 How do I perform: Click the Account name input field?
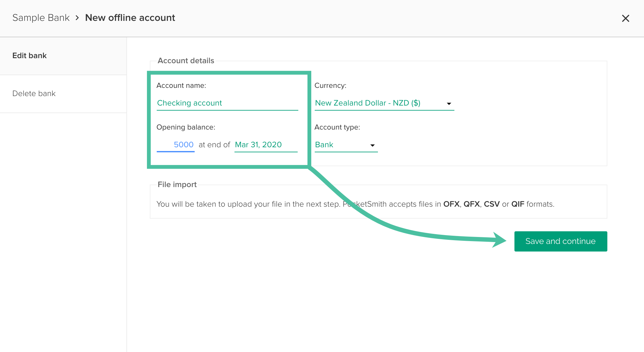[x=227, y=103]
